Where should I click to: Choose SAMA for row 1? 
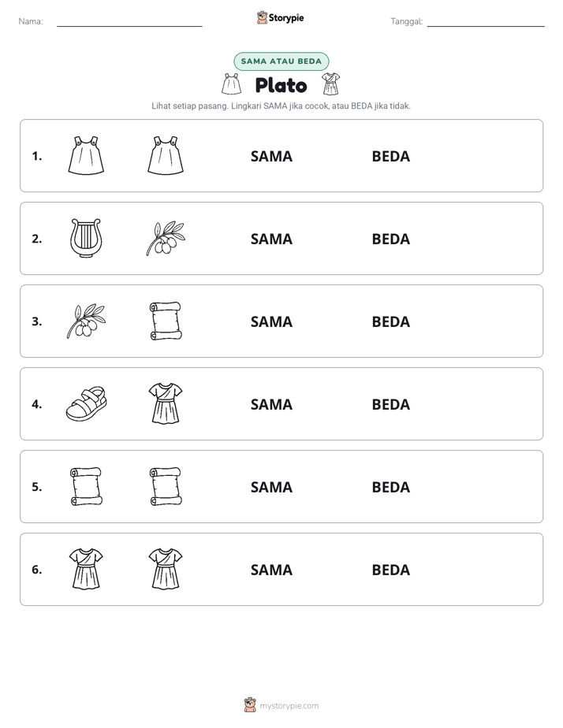[x=272, y=157]
